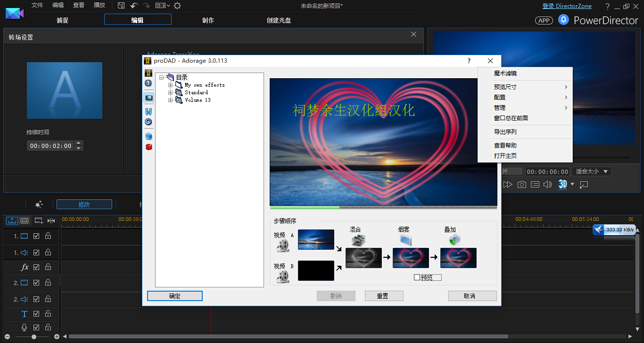Toggle the preview (预览) checkbox in Adorage
This screenshot has width=644, height=343.
click(417, 278)
